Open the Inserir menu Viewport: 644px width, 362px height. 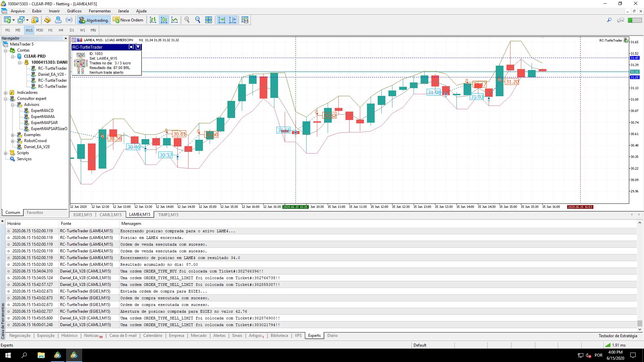(x=54, y=11)
